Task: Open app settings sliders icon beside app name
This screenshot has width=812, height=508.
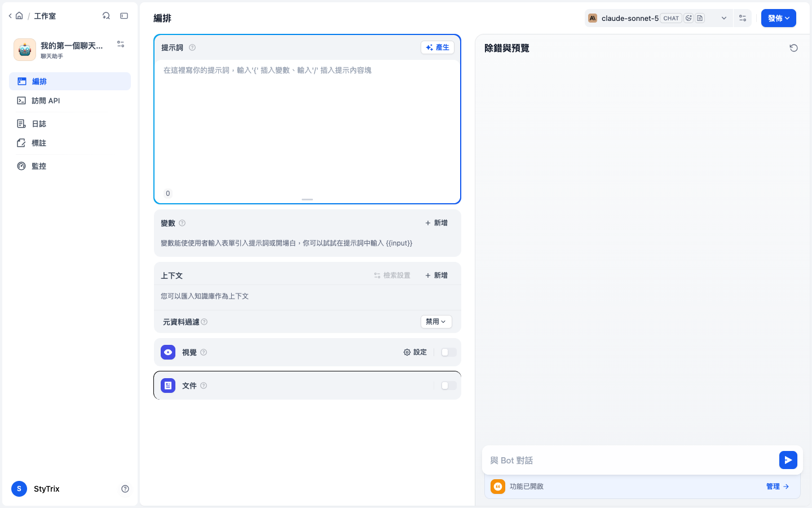Action: (121, 44)
